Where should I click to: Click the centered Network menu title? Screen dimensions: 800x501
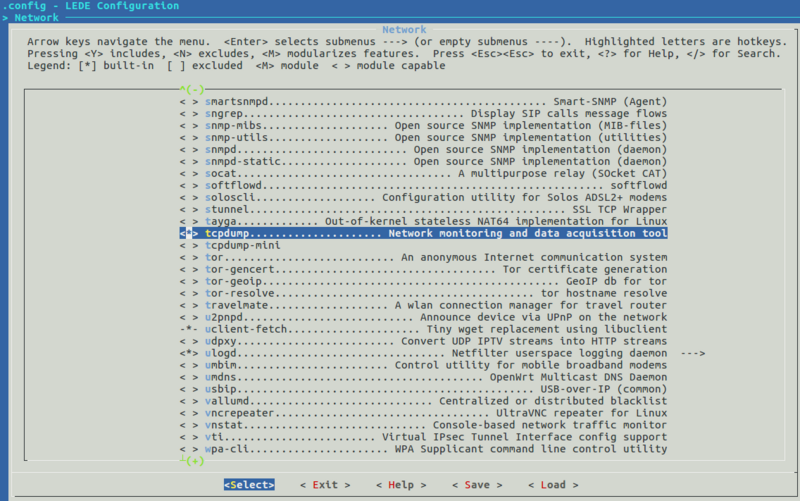(404, 30)
